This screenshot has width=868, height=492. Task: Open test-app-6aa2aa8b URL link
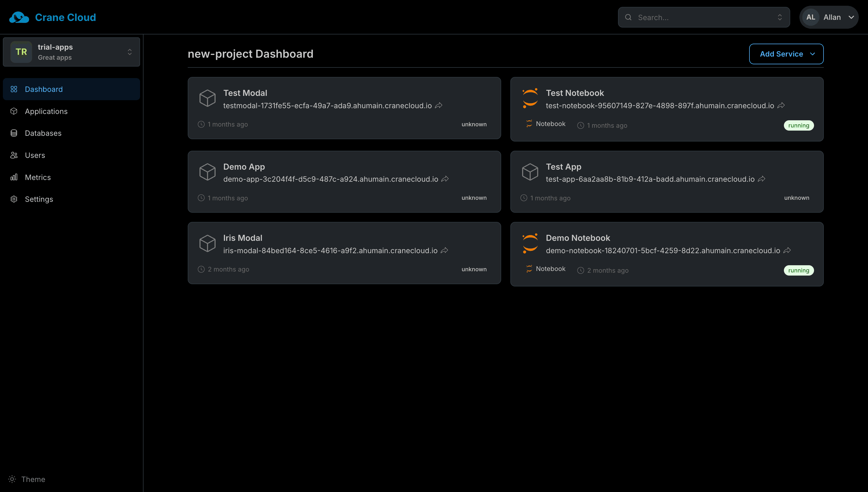click(x=650, y=179)
